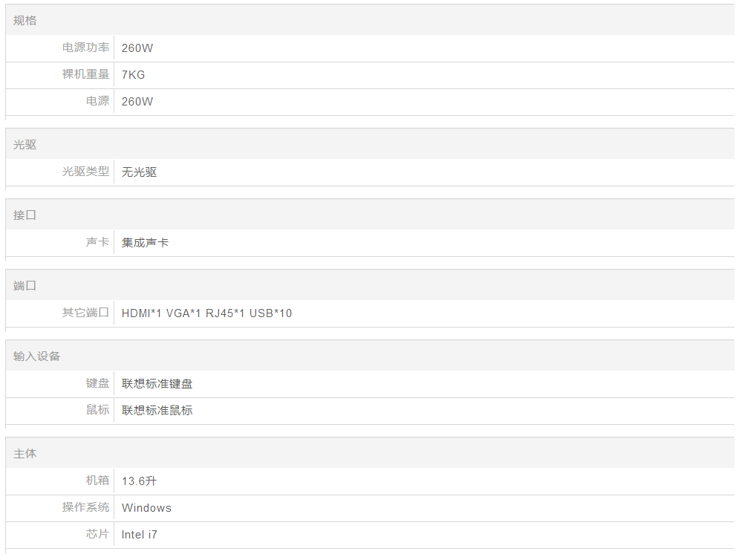The image size is (747, 560).
Task: Click the 接口 section header
Action: [25, 215]
